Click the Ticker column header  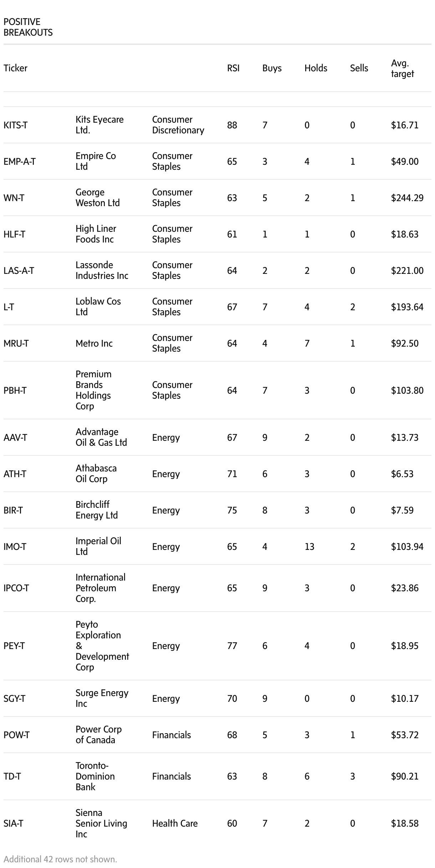pos(15,68)
